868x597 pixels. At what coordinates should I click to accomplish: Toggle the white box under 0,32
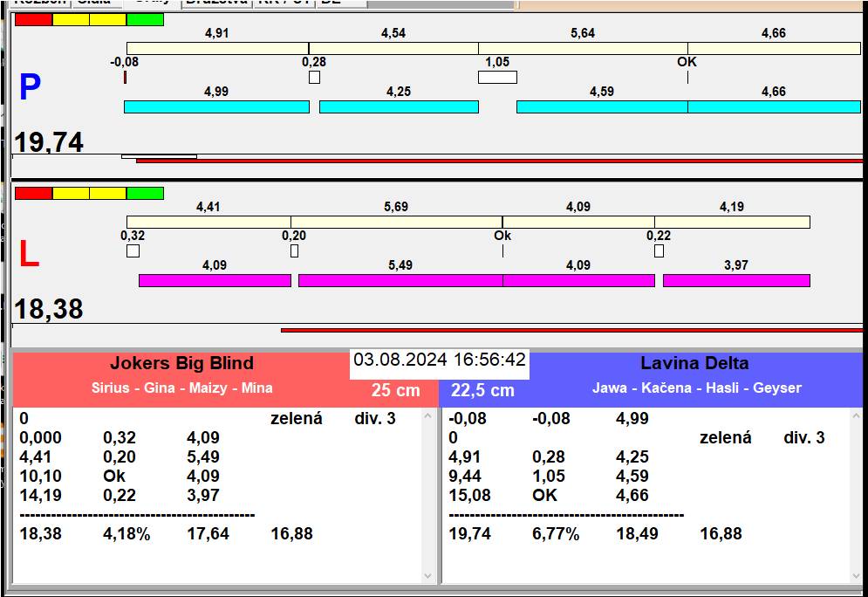(x=133, y=250)
